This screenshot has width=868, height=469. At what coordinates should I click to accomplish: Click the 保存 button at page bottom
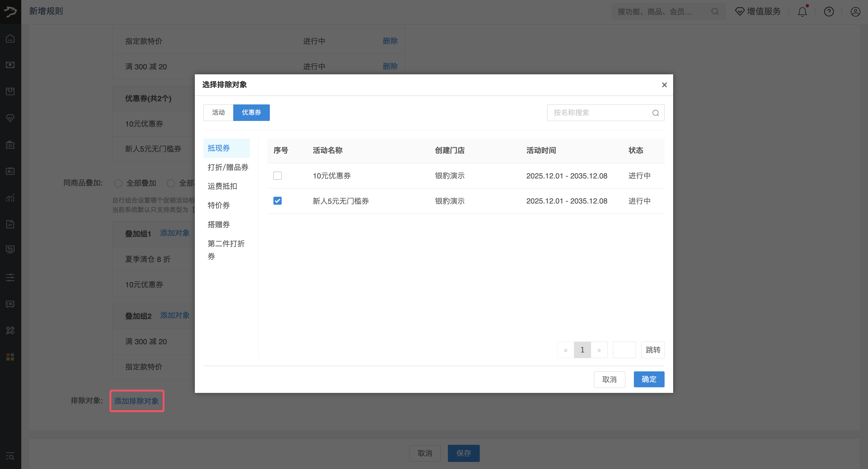464,453
